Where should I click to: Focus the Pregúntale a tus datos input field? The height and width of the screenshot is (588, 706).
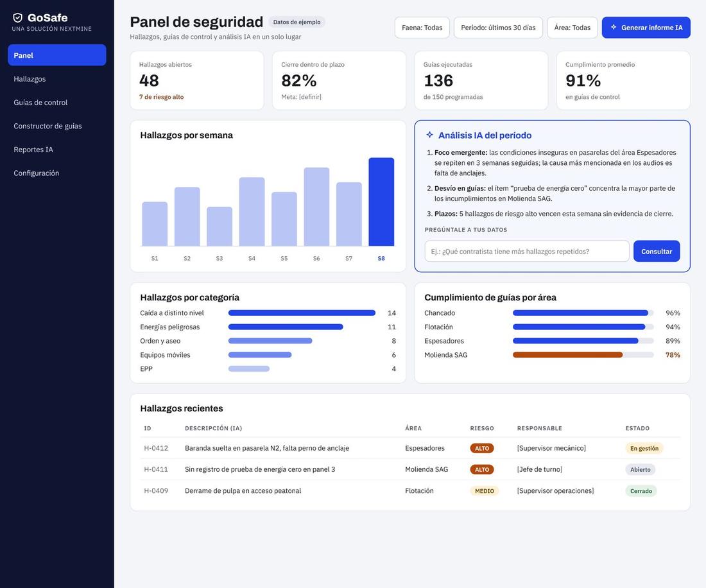click(x=527, y=251)
